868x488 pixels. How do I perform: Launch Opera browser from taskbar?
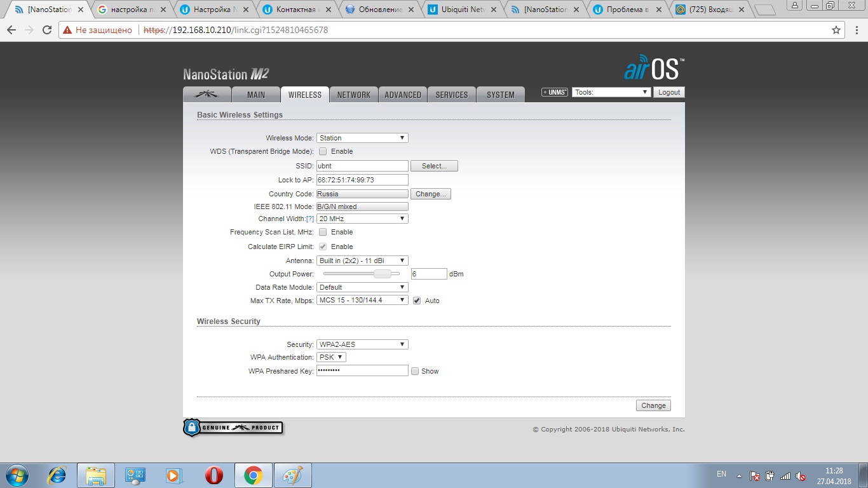(x=214, y=475)
